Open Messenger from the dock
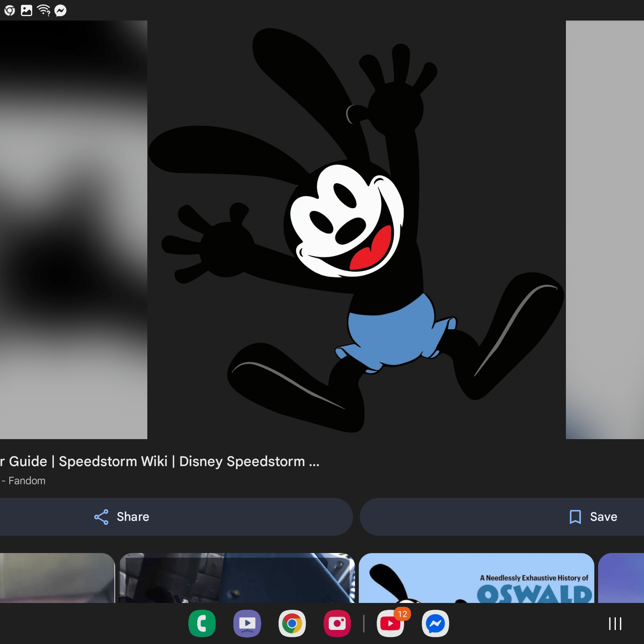The height and width of the screenshot is (644, 644). pos(436,623)
